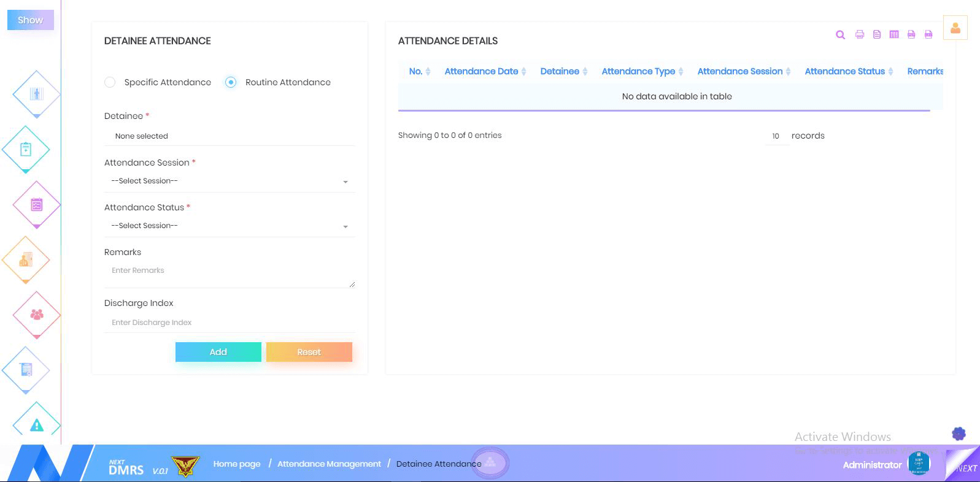
Task: Expand the Attendance Session dropdown
Action: [x=229, y=181]
